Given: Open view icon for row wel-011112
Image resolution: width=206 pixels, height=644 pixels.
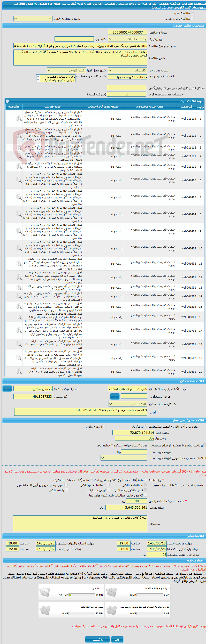Looking at the screenshot, I should point(19,148).
